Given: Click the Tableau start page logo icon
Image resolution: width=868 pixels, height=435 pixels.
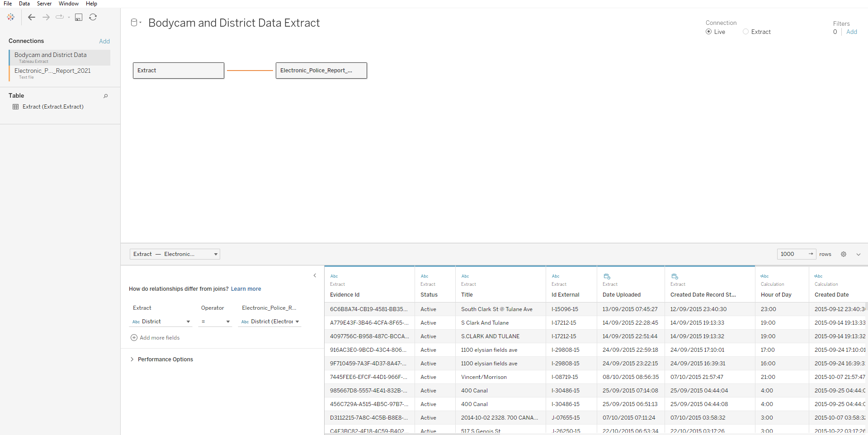Looking at the screenshot, I should click(x=11, y=17).
